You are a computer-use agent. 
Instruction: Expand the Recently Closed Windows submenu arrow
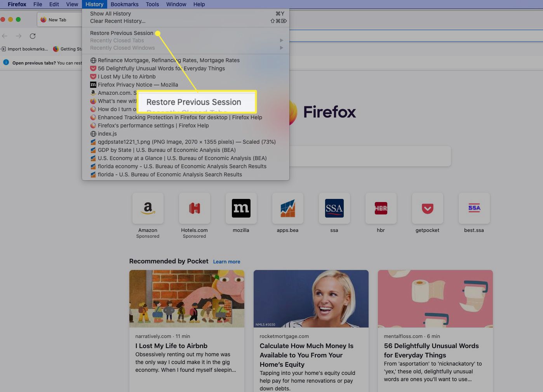(282, 48)
